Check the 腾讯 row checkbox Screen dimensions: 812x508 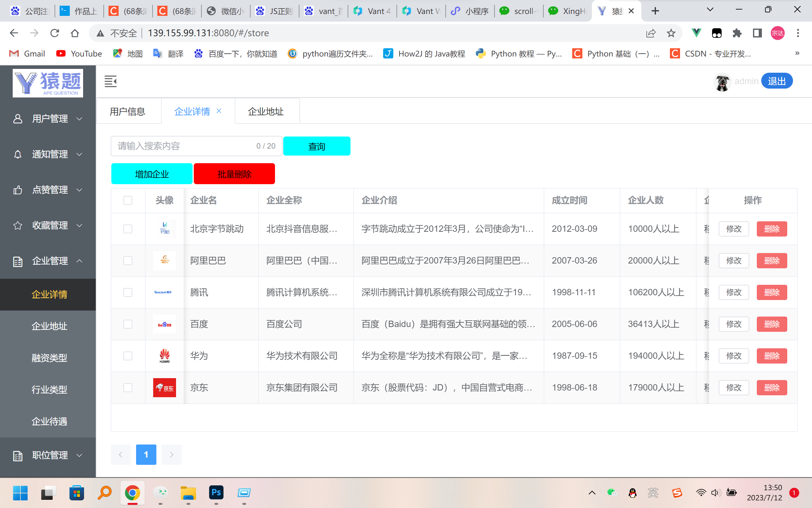[x=128, y=292]
